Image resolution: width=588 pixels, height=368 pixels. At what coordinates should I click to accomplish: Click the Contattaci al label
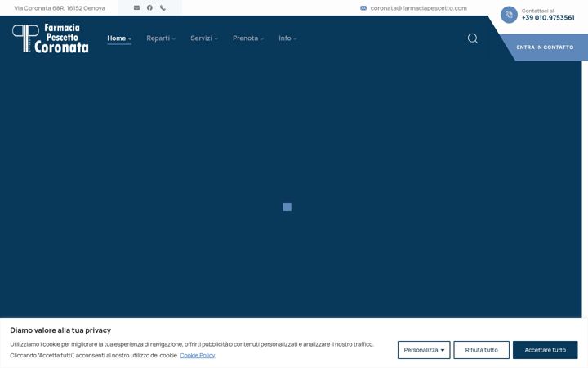pyautogui.click(x=537, y=11)
